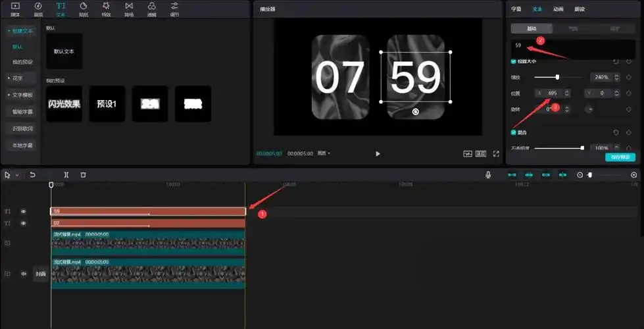Click the 识别歌词 button in sidebar

coord(23,128)
